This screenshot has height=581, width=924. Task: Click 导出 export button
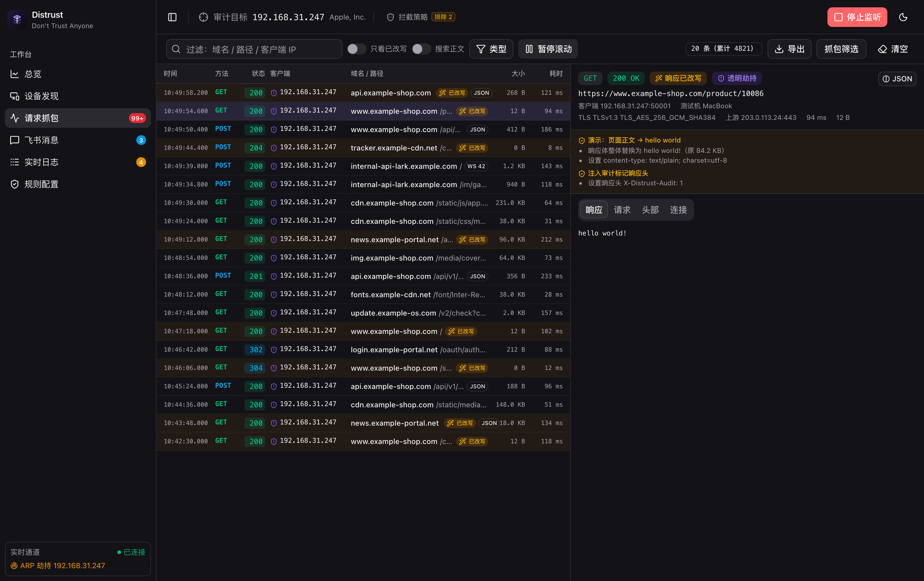pos(789,49)
